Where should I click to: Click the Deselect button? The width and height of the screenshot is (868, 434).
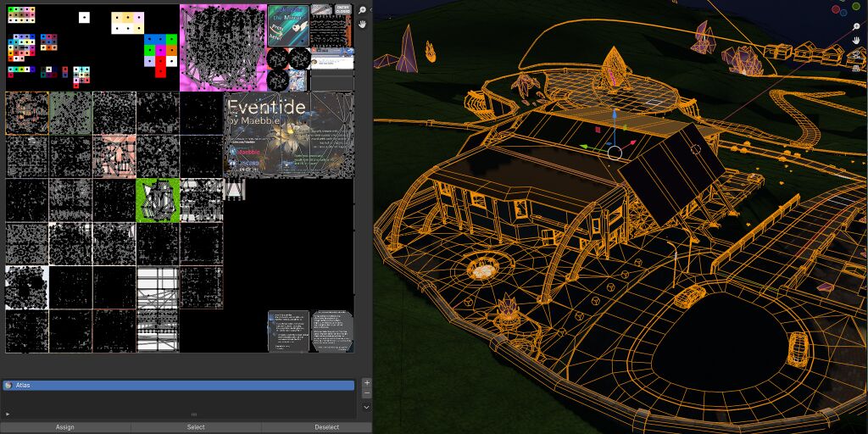click(326, 427)
